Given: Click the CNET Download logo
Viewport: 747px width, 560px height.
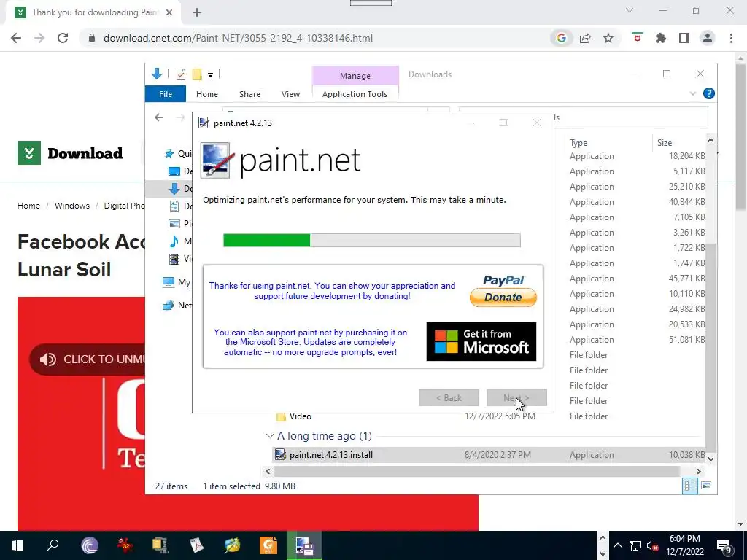Looking at the screenshot, I should (x=70, y=153).
